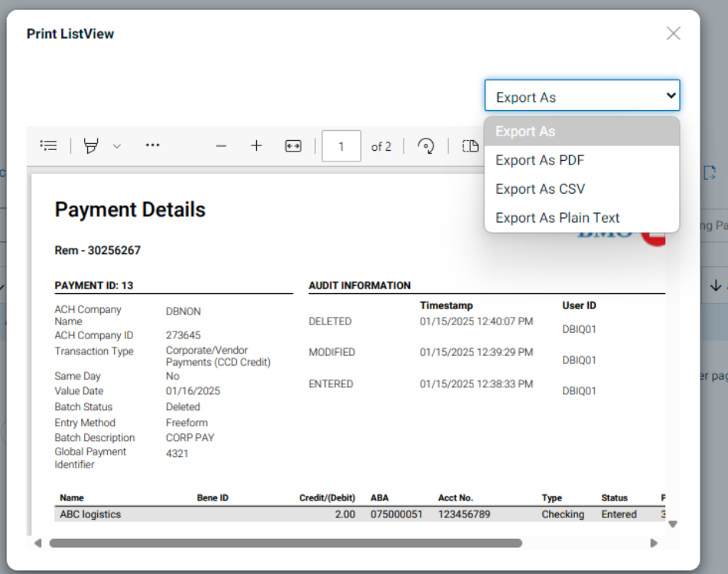Toggle fit to width icon
The height and width of the screenshot is (574, 728).
coord(293,146)
